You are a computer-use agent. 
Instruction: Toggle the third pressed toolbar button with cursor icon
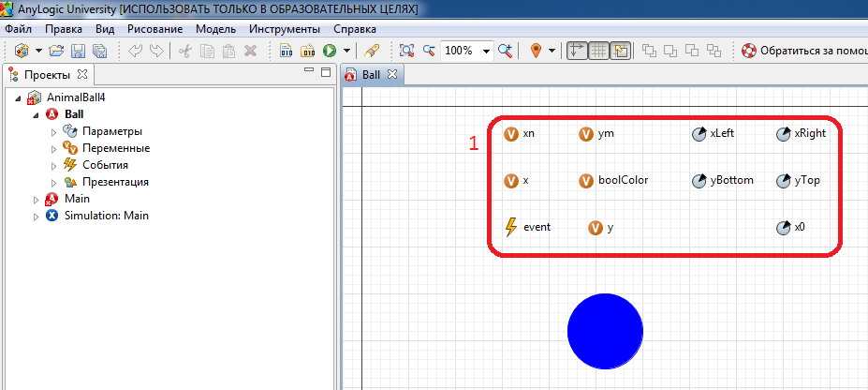[x=620, y=51]
